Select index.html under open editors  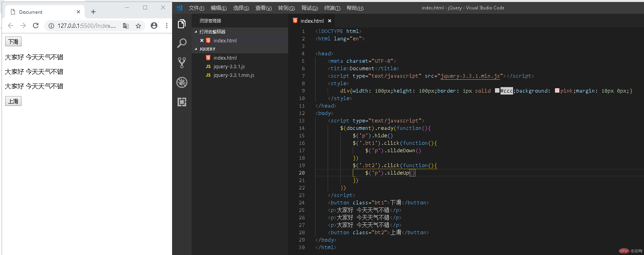225,40
